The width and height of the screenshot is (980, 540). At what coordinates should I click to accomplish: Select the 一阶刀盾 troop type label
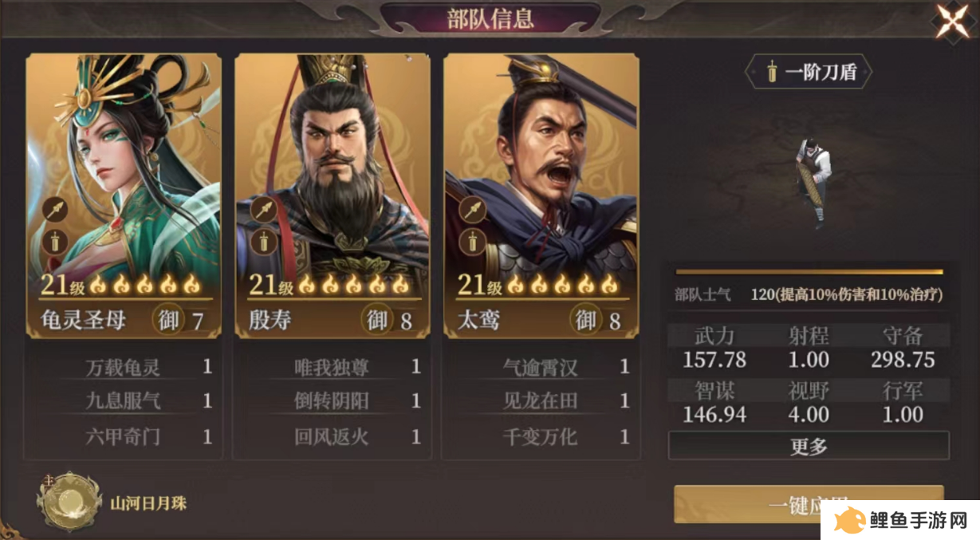809,73
